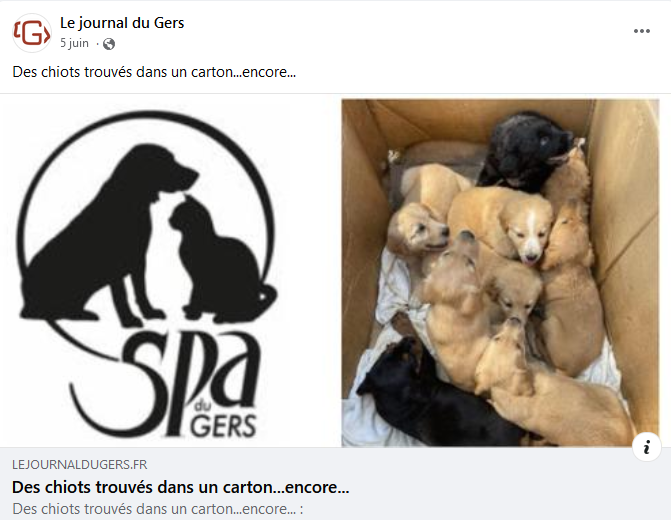This screenshot has width=671, height=520.
Task: Open the three-dot post options menu
Action: pyautogui.click(x=641, y=31)
